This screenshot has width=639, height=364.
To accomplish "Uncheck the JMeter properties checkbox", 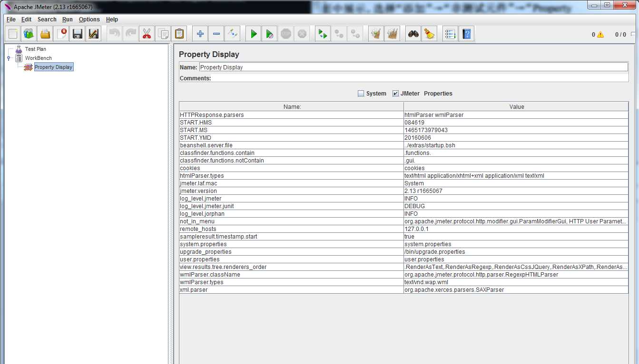I will pos(395,94).
